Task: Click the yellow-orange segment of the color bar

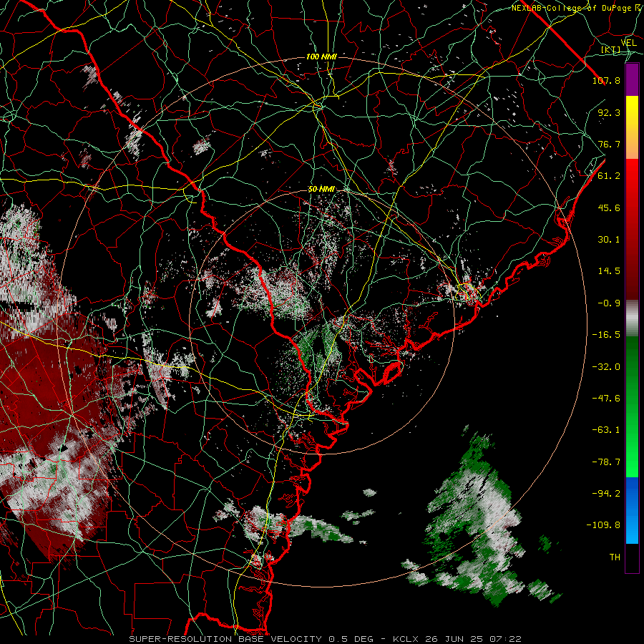Action: [632, 127]
